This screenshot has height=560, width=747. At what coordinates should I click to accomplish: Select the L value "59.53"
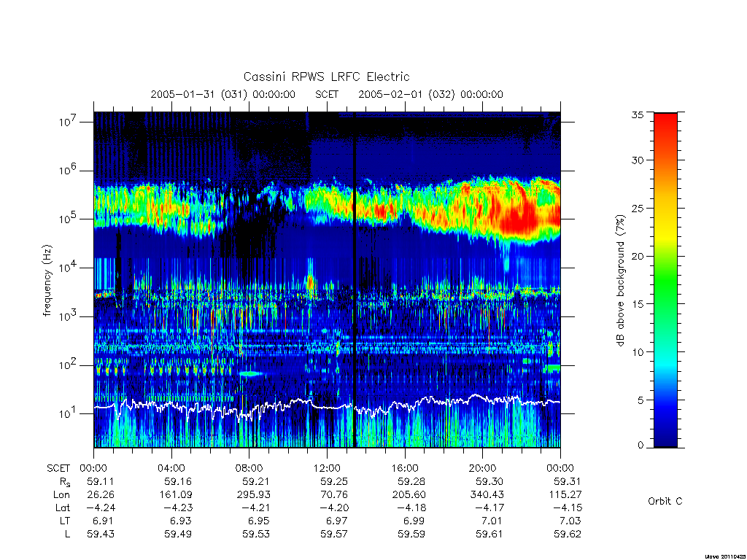(256, 534)
